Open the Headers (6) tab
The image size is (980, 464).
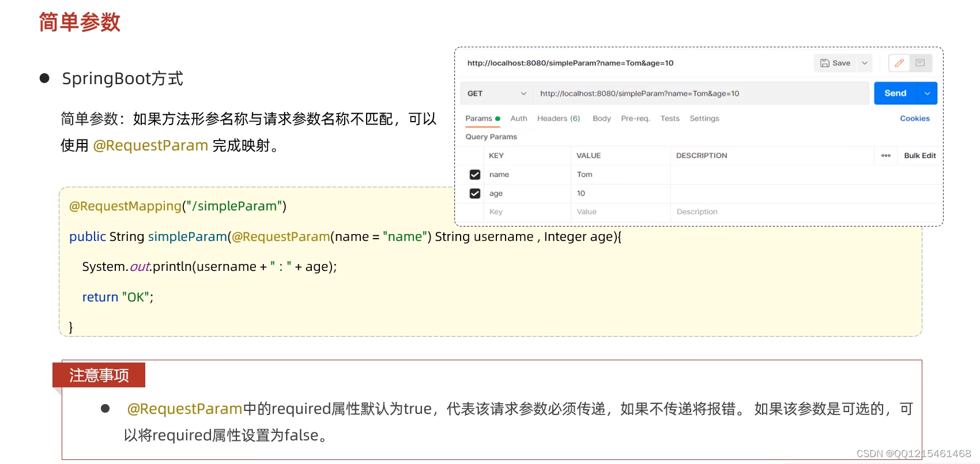point(559,118)
